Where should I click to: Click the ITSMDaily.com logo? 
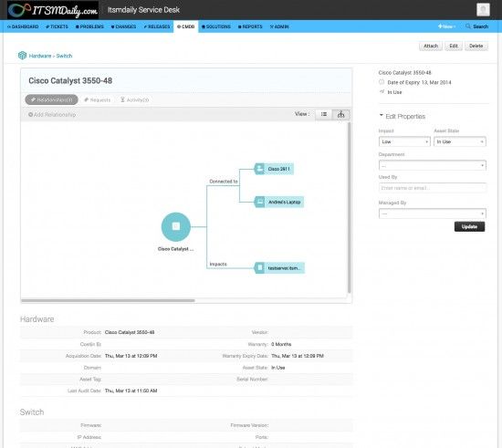[x=53, y=10]
